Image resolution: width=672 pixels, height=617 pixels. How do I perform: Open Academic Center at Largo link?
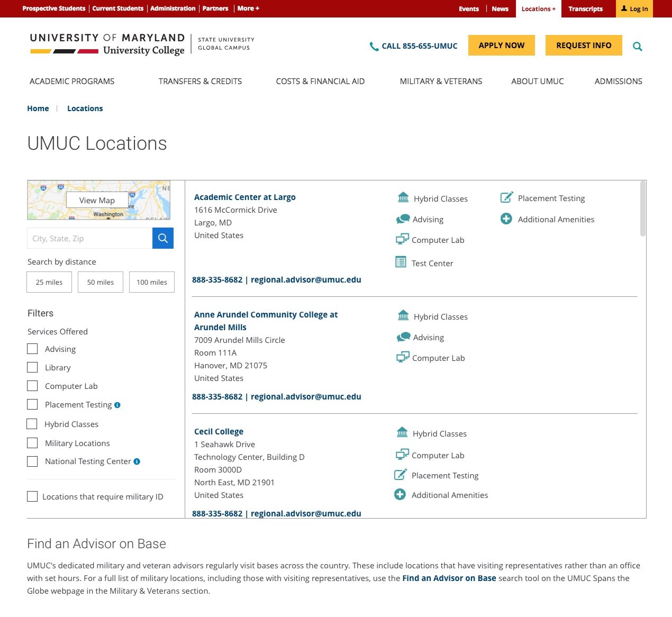click(245, 197)
